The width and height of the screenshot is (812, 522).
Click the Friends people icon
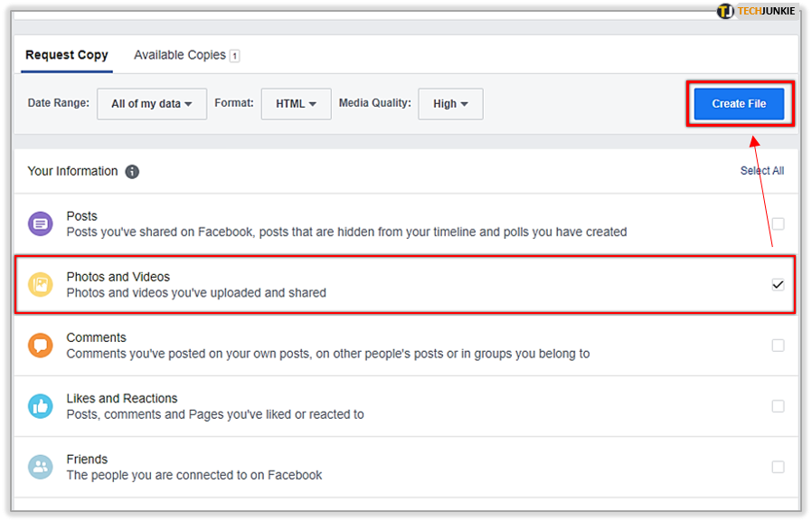pyautogui.click(x=41, y=467)
